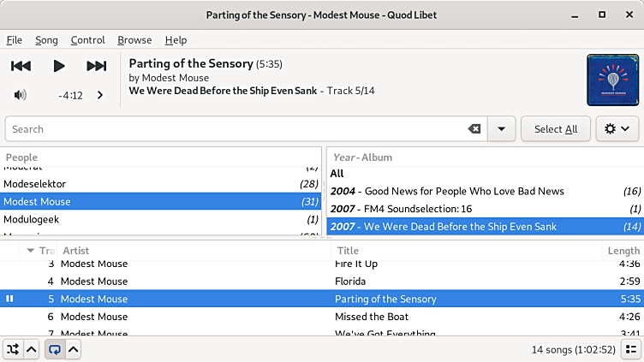Toggle the -4:12 remaining time display
Image resolution: width=644 pixels, height=362 pixels.
(70, 95)
